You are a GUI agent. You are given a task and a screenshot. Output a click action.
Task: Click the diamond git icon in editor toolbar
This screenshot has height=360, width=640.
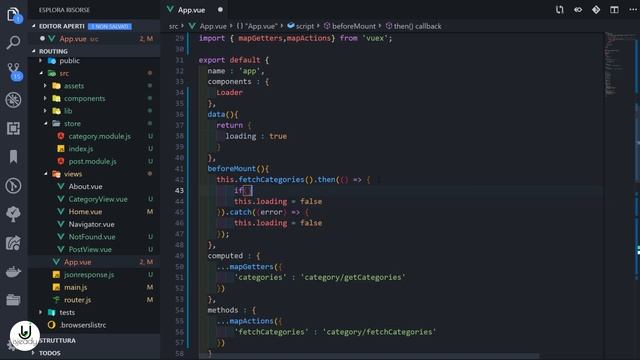(596, 9)
